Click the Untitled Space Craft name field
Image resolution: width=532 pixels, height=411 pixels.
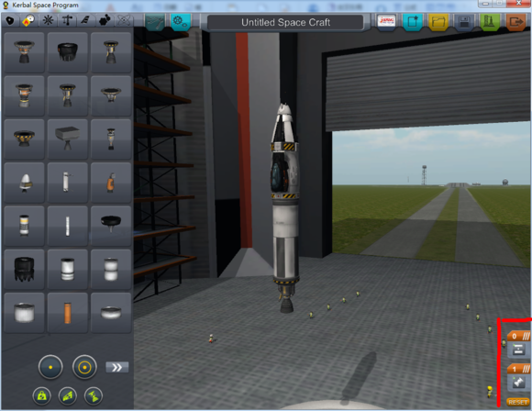285,22
